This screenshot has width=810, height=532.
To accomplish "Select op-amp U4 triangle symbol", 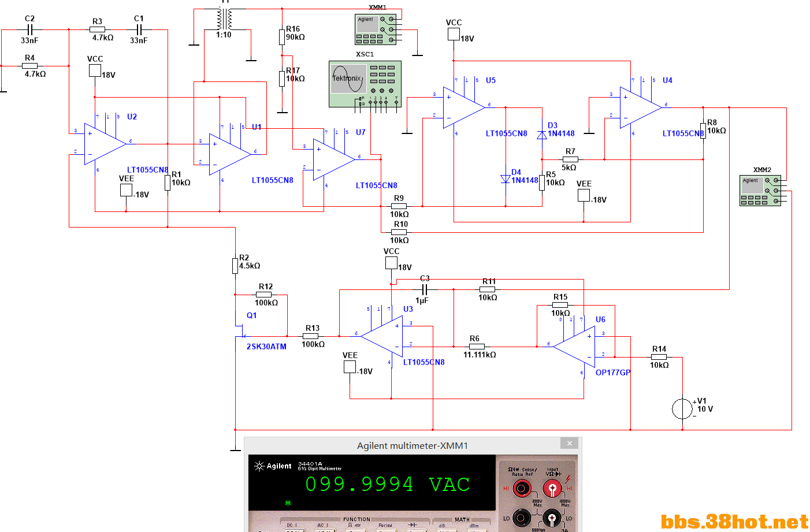I will pyautogui.click(x=641, y=107).
